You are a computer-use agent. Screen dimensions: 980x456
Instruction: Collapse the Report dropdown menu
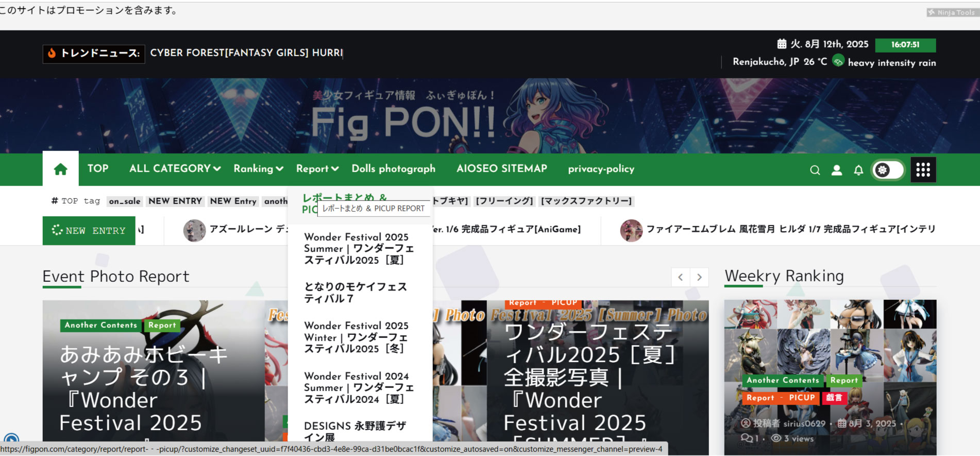pyautogui.click(x=317, y=168)
